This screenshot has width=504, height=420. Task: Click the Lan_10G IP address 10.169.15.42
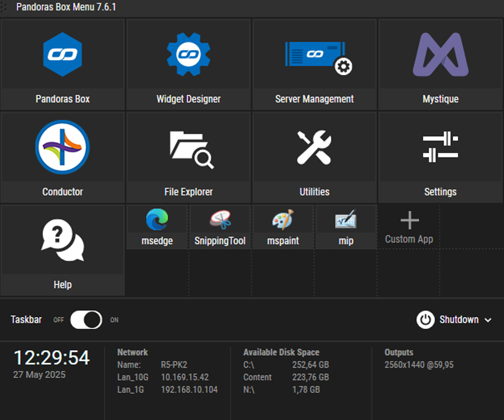(185, 377)
